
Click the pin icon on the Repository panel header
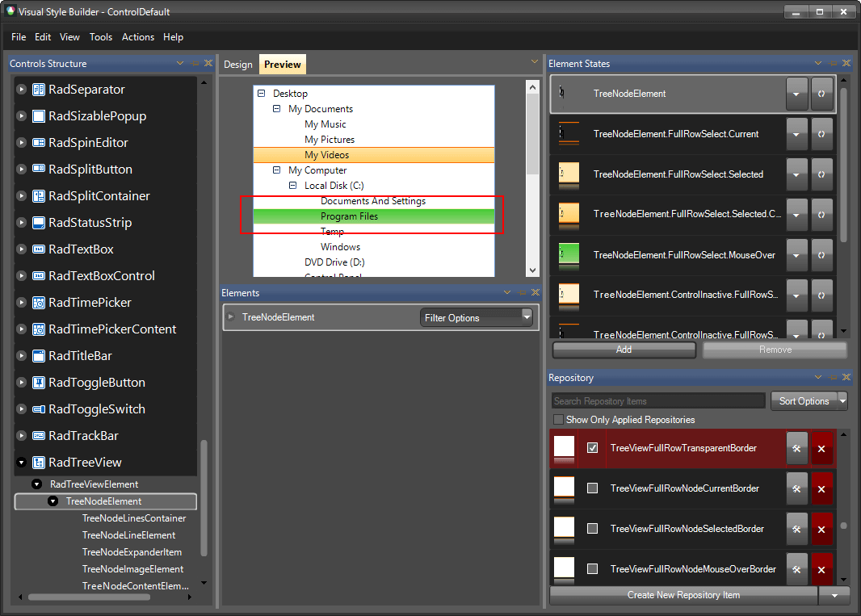[833, 377]
